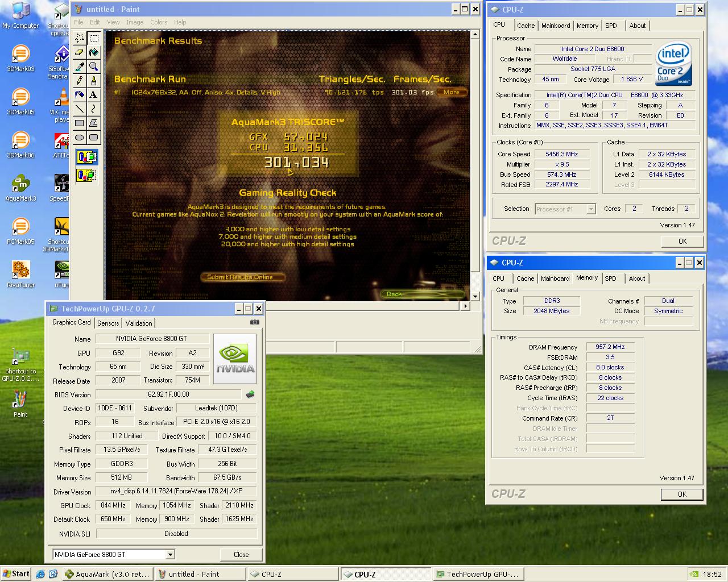
Task: Open the AquaMark3 desktop icon
Action: [x=20, y=188]
